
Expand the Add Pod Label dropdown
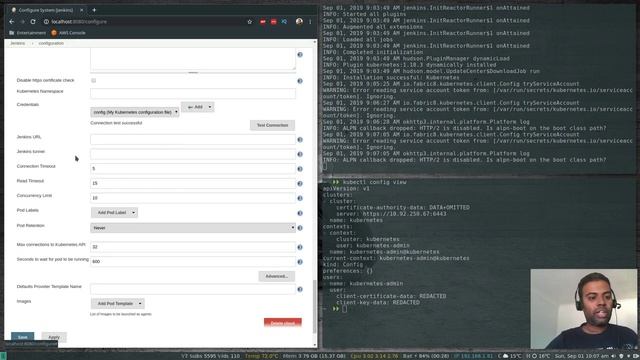click(x=114, y=213)
